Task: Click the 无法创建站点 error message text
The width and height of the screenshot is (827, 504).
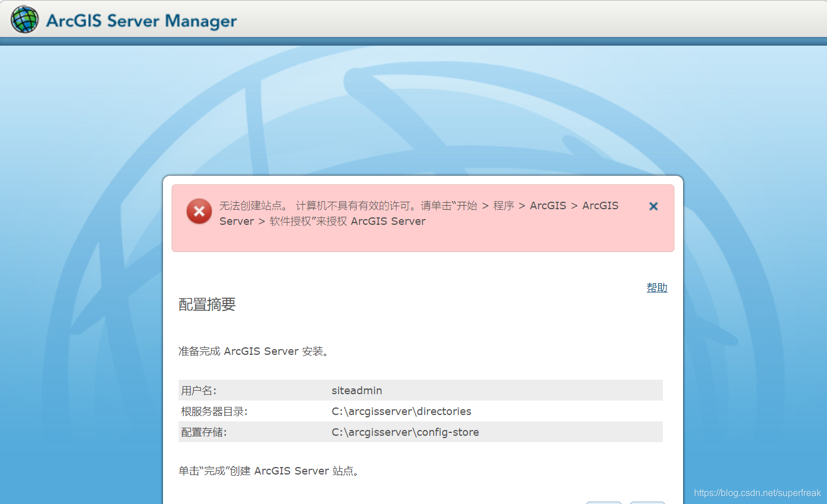Action: click(x=419, y=213)
